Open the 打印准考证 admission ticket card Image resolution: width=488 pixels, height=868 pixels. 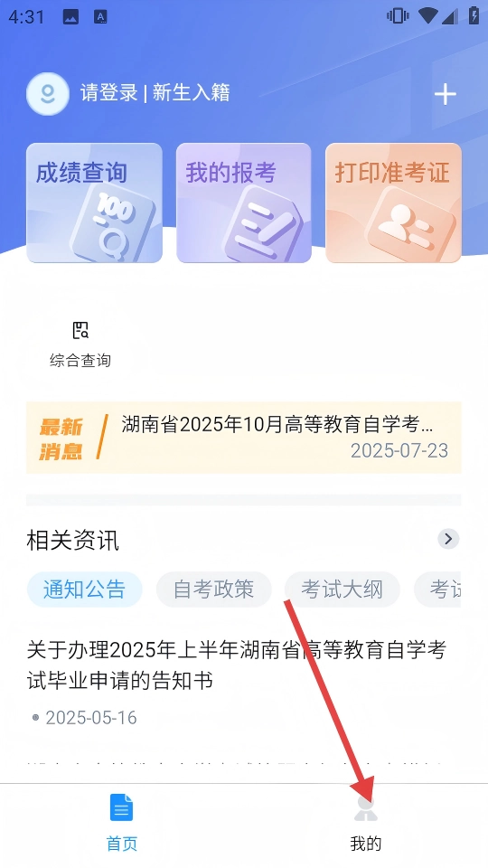[393, 203]
